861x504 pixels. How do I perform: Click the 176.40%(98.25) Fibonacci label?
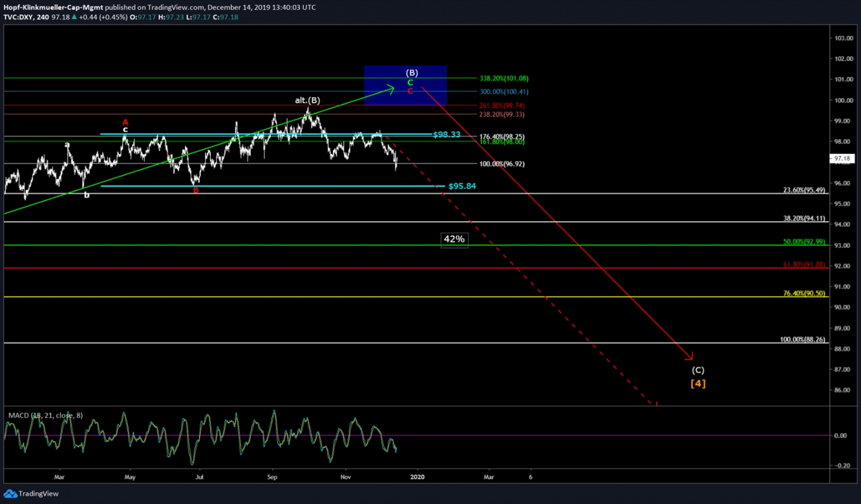pos(502,136)
